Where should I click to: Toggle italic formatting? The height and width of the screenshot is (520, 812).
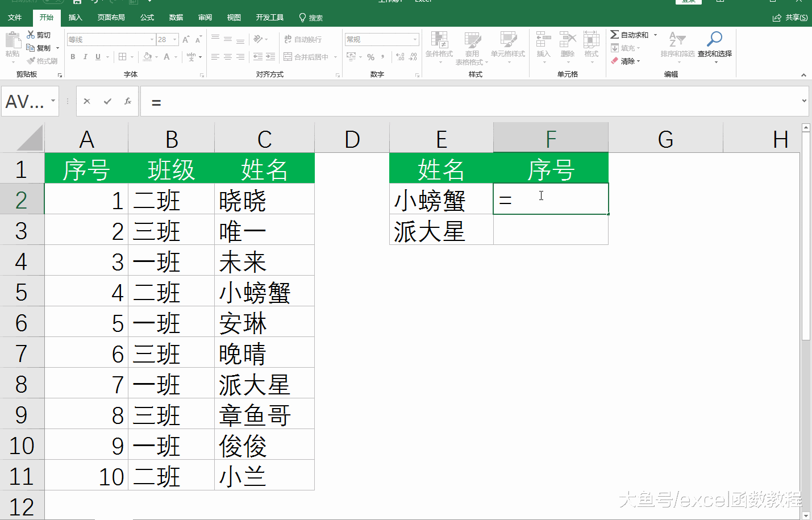(85, 57)
